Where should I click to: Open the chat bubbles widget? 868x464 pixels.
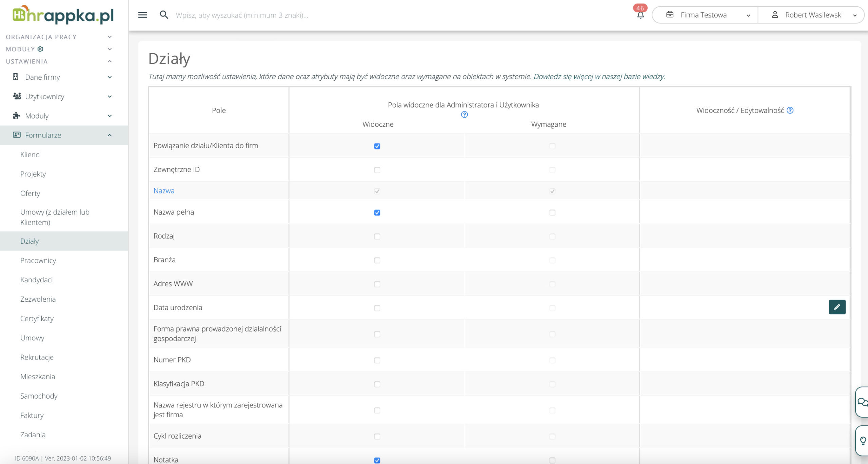(x=862, y=402)
